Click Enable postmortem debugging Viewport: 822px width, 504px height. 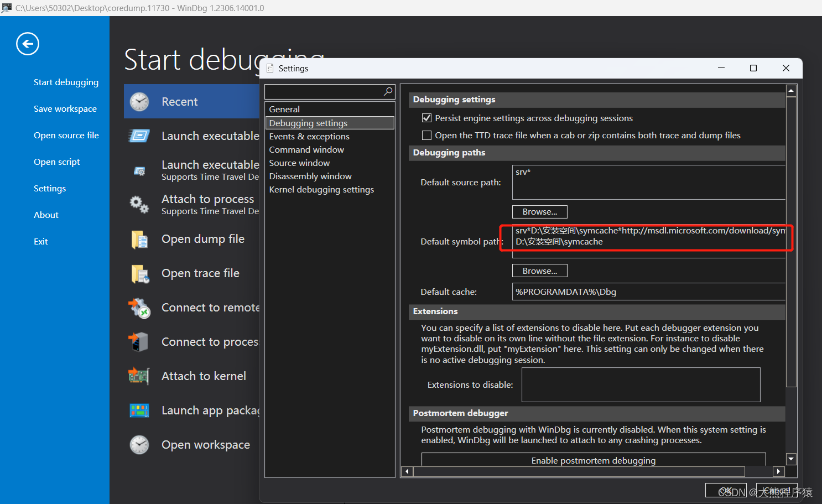(x=593, y=460)
